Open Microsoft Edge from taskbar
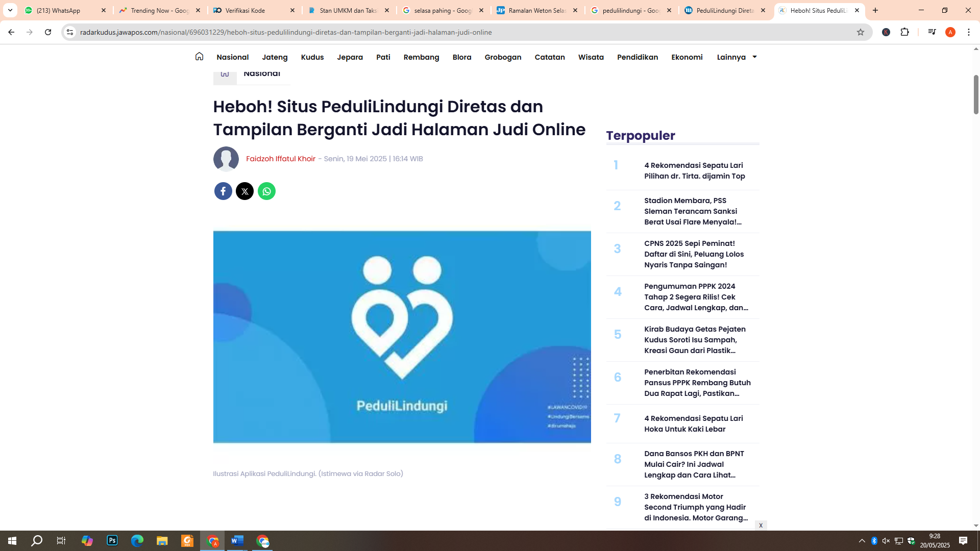This screenshot has height=551, width=980. [x=137, y=541]
